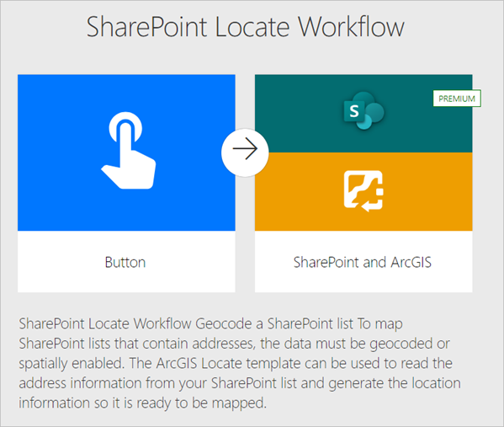Image resolution: width=504 pixels, height=427 pixels.
Task: Click the SharePoint Locate Workflow title
Action: pyautogui.click(x=245, y=27)
